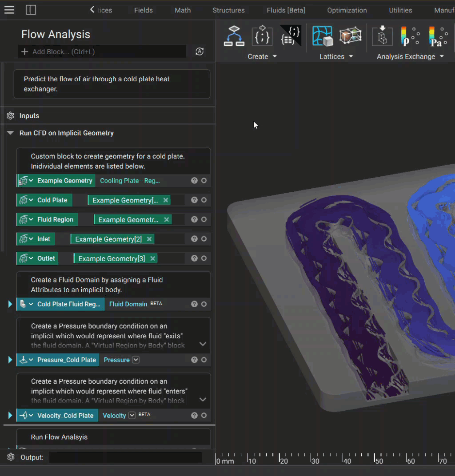Viewport: 455px width, 476px height.
Task: Click the unit cell lattice cube icon
Action: [350, 36]
